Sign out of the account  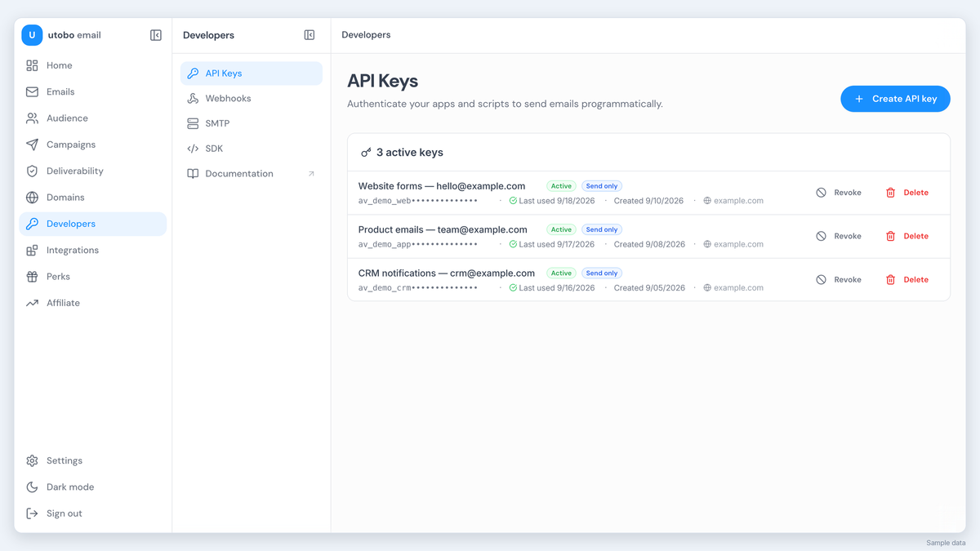[x=92, y=513]
